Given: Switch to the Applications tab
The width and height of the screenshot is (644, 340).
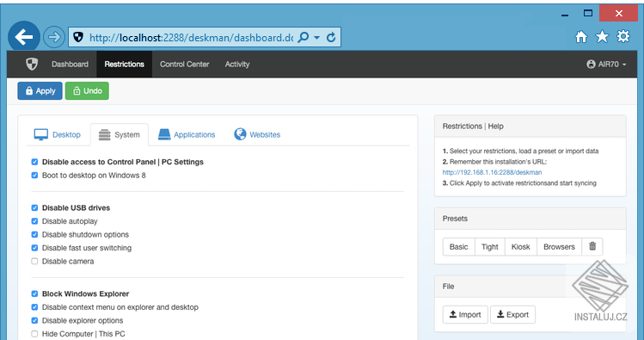Looking at the screenshot, I should tap(187, 134).
